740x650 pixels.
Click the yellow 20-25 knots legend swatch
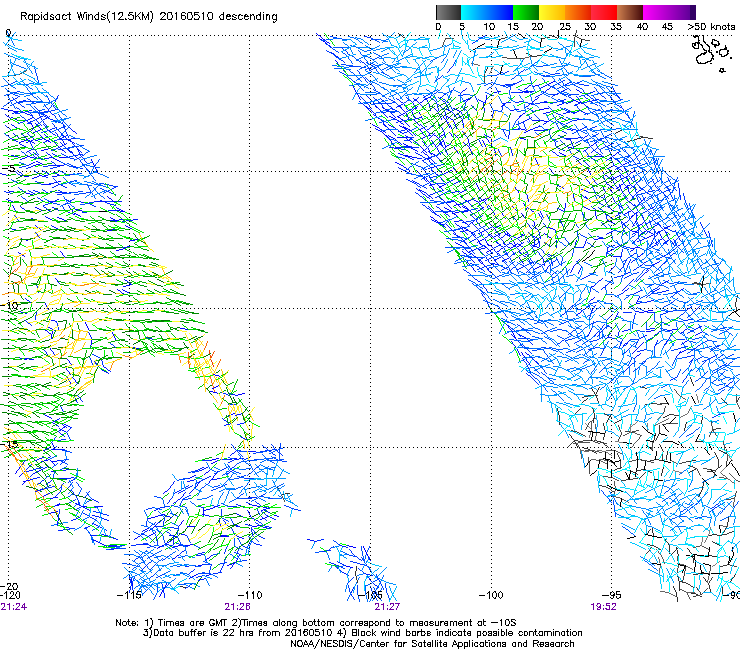click(552, 12)
